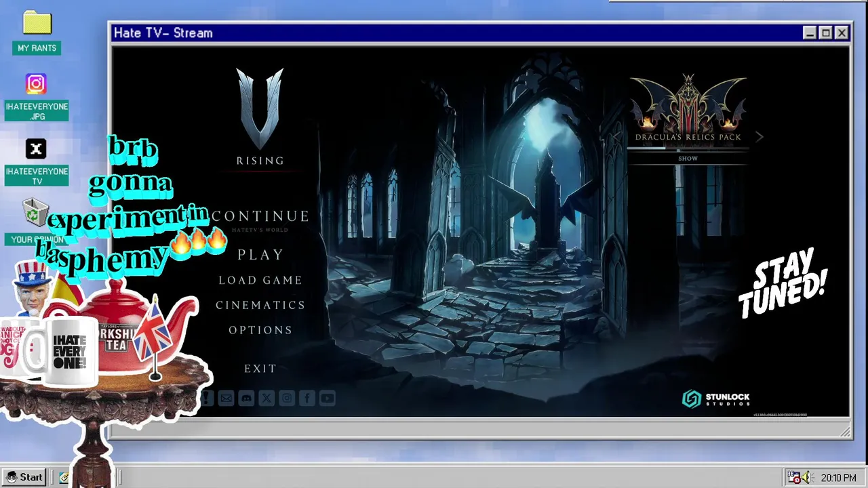Select EXIT in game menu
The image size is (868, 488).
tap(260, 369)
